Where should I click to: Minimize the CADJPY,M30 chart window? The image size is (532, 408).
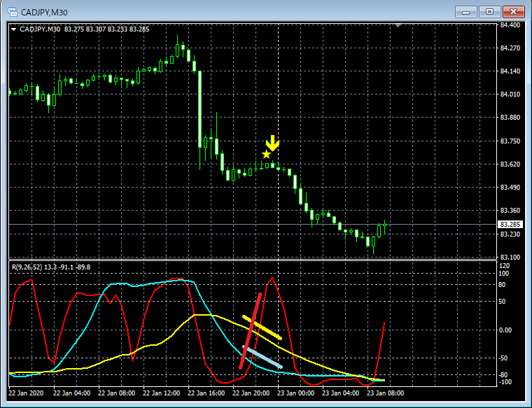(x=465, y=12)
